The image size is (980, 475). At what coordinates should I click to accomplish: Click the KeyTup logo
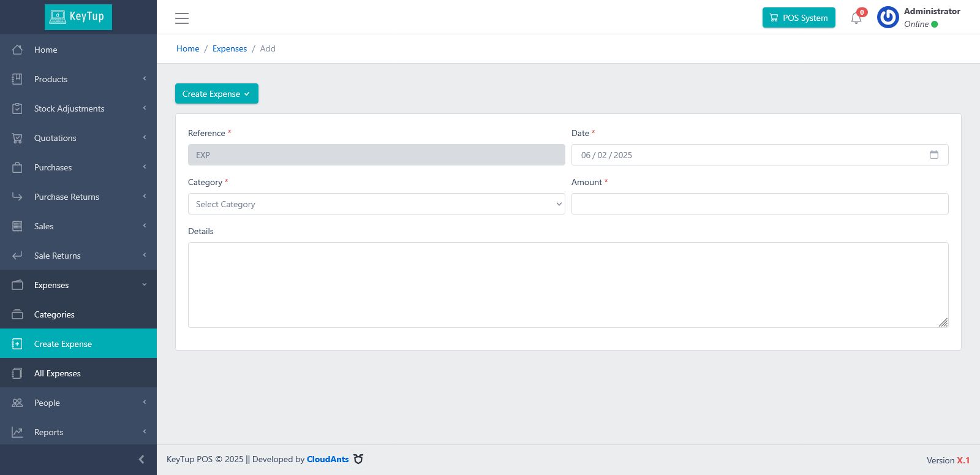[78, 17]
